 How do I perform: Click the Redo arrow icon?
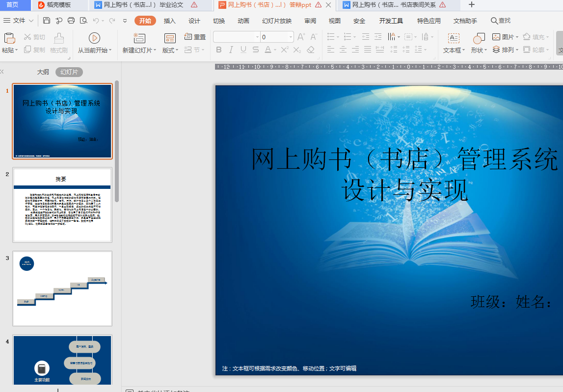112,21
